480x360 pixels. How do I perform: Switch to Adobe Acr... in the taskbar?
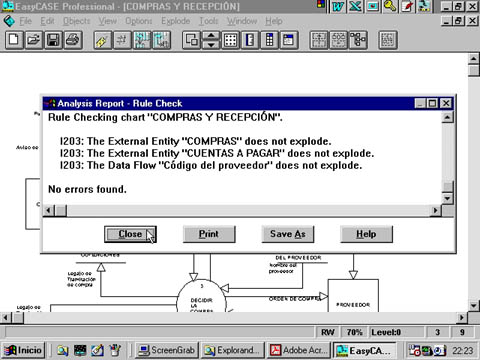pos(298,350)
